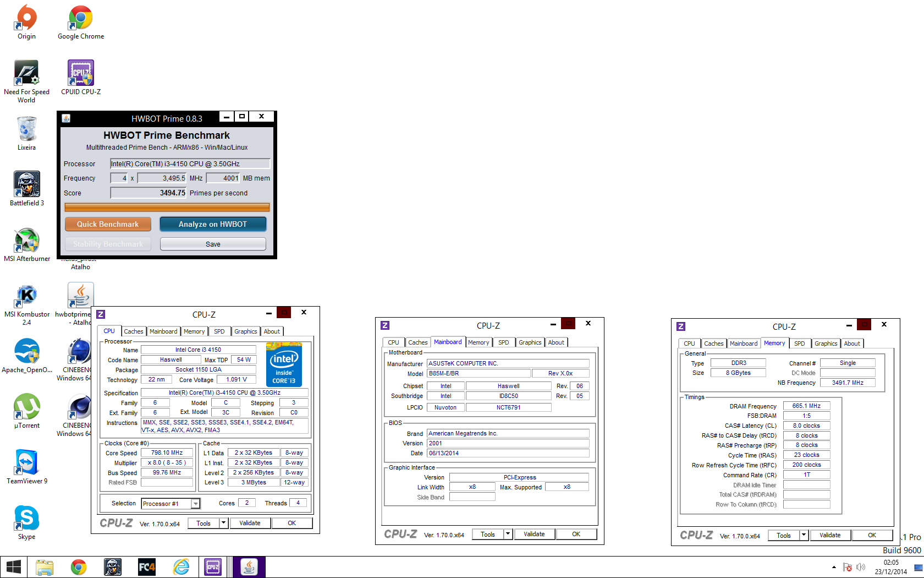Click the ASUSTeK COMPUTER INC. manufacturer field
Screen dimensions: 924x578
(x=508, y=363)
